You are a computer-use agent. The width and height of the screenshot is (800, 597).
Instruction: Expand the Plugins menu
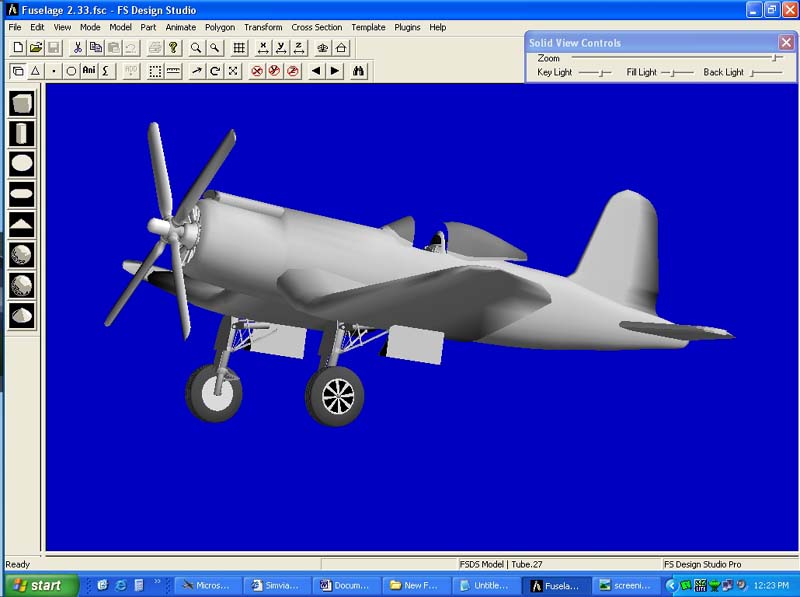click(x=407, y=27)
